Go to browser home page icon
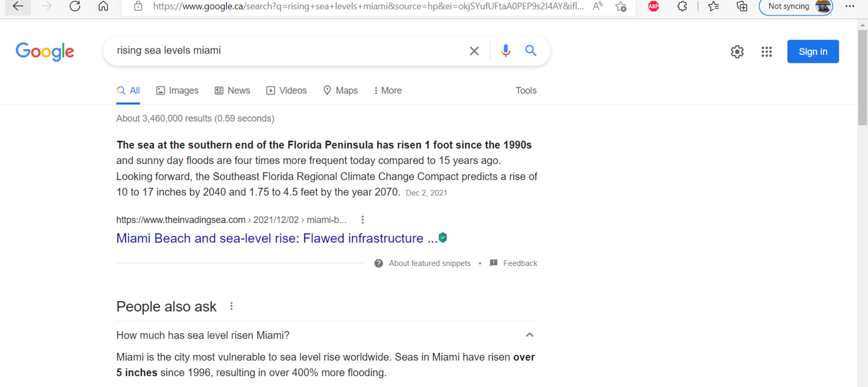868x387 pixels. (x=103, y=7)
